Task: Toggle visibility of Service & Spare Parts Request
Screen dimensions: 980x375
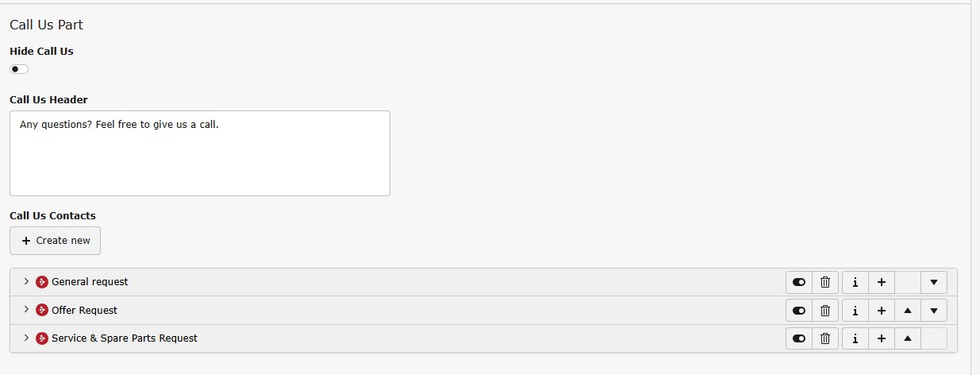Action: 799,338
